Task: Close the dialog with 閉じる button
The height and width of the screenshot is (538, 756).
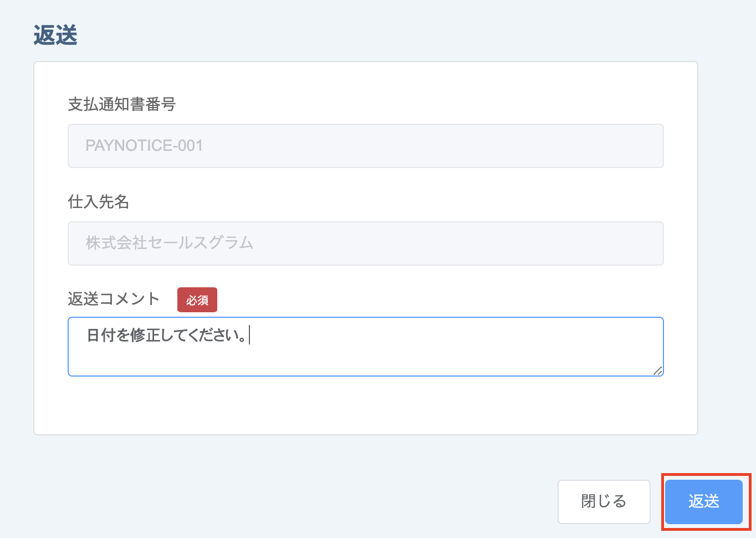Action: point(604,501)
